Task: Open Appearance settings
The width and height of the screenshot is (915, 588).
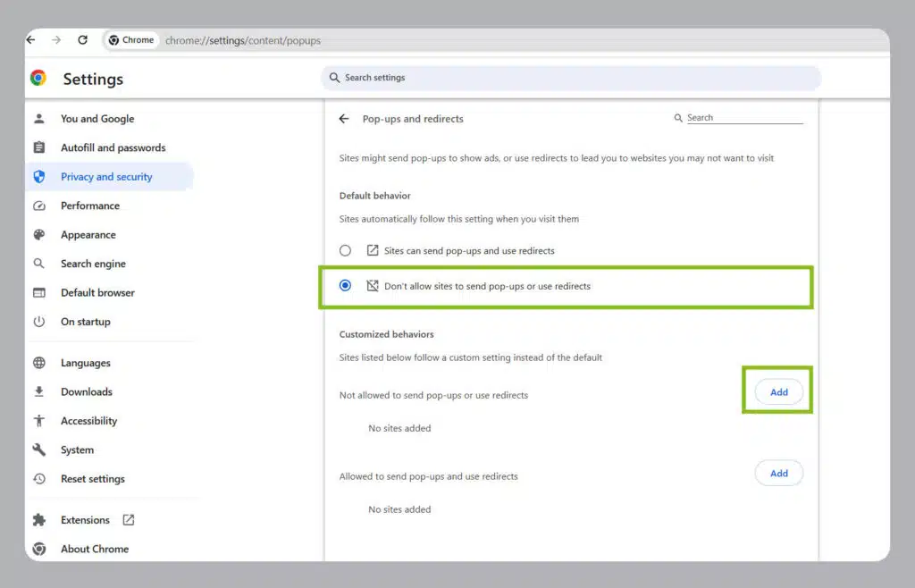Action: [88, 234]
